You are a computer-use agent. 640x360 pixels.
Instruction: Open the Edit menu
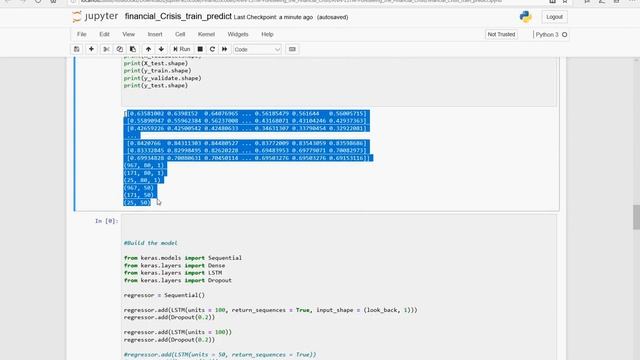pos(104,34)
